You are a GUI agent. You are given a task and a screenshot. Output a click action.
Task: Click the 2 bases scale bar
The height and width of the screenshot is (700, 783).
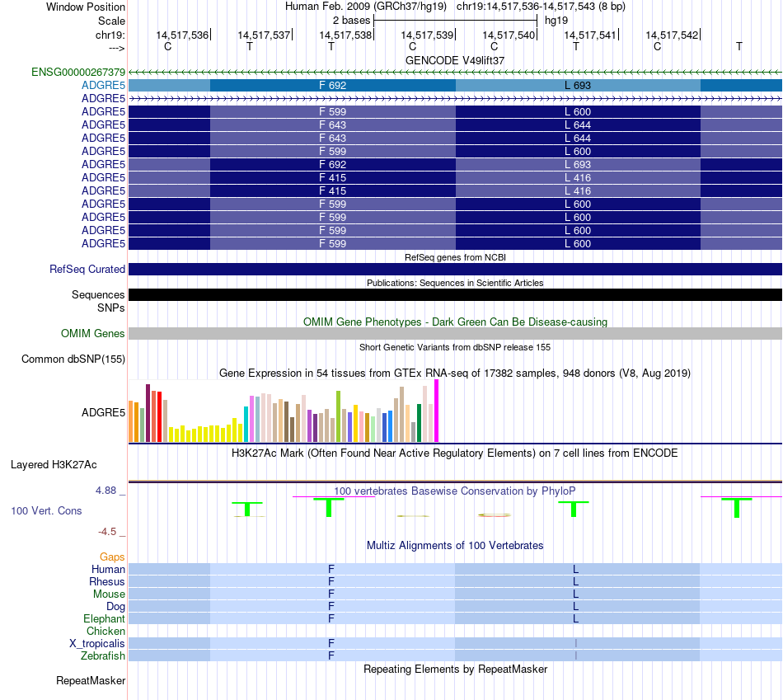click(x=455, y=21)
